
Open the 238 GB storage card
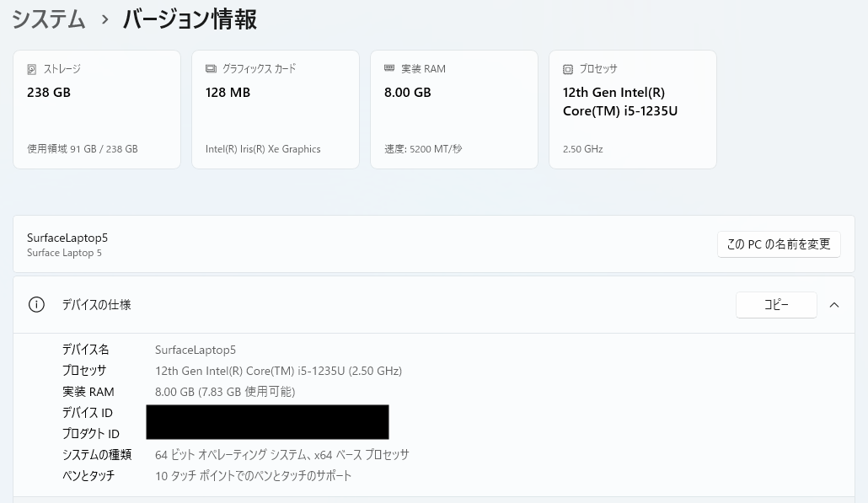[97, 110]
